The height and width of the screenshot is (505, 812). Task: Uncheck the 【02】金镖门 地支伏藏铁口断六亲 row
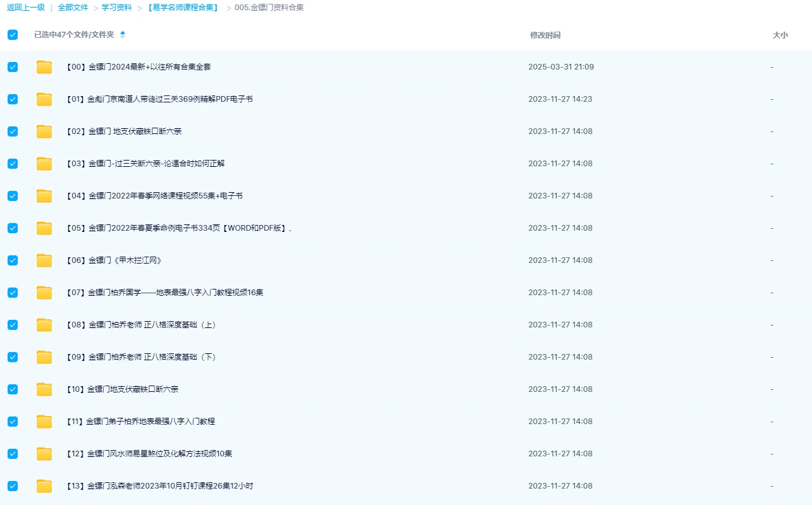(13, 131)
